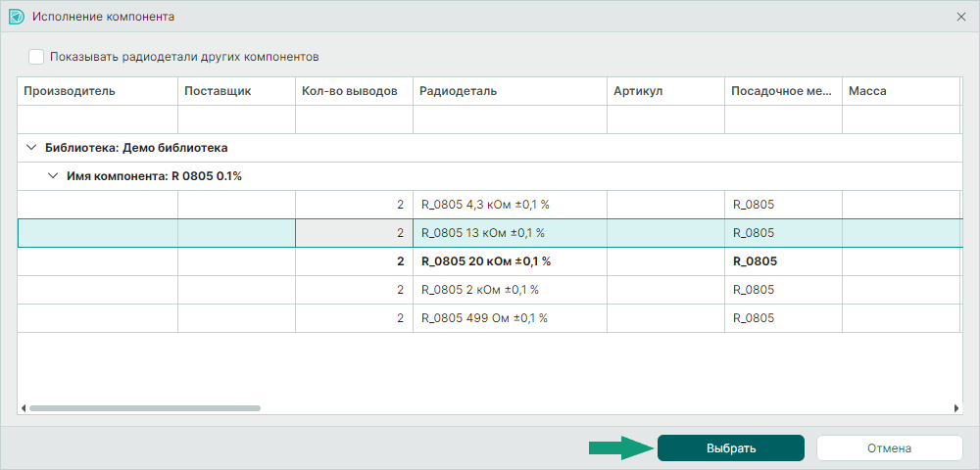Select row R_0805 4,3 кОм ±0,1 %
Viewport: 980px width, 470px height.
[489, 204]
